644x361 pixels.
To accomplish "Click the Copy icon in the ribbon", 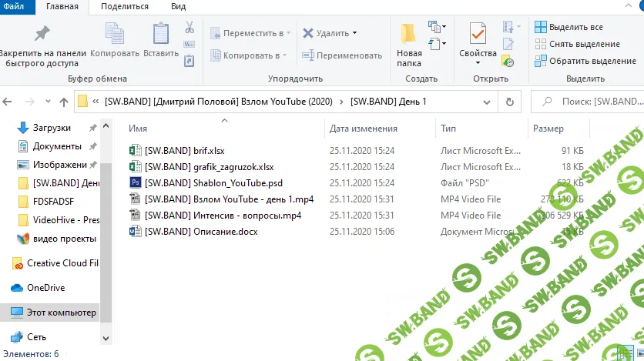I will [115, 35].
